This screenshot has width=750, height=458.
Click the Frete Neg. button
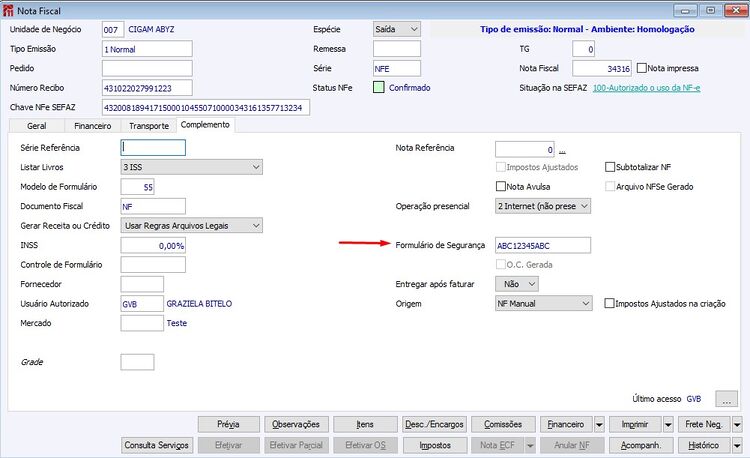point(704,425)
